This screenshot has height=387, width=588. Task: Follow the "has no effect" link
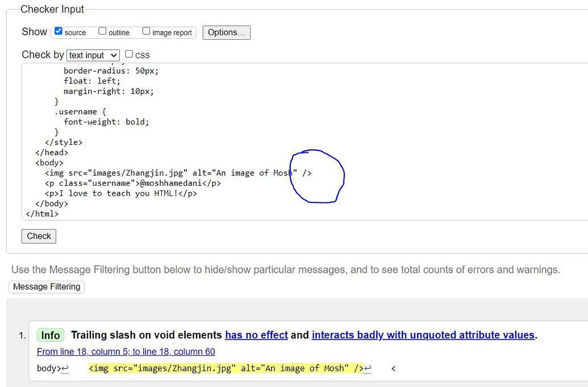[x=256, y=335]
